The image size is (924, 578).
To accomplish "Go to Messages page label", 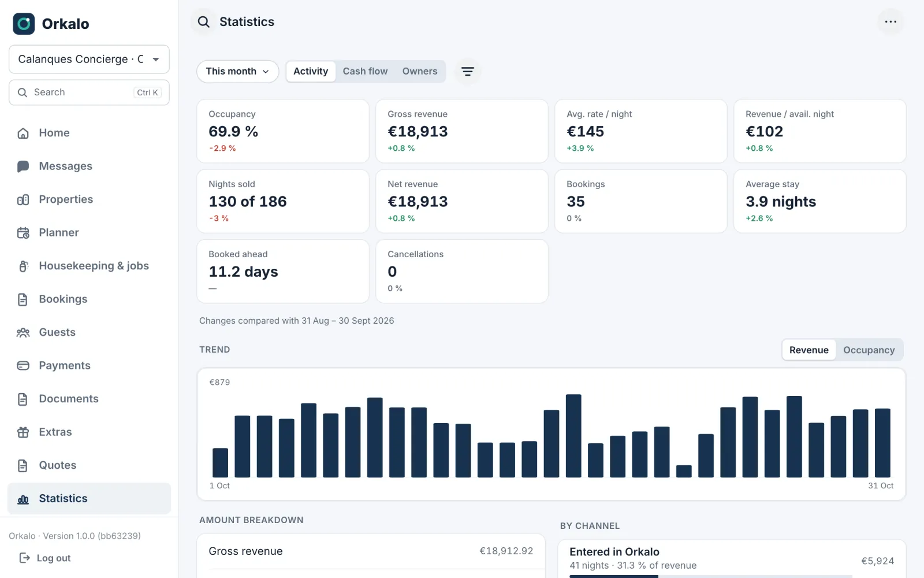I will coord(65,166).
